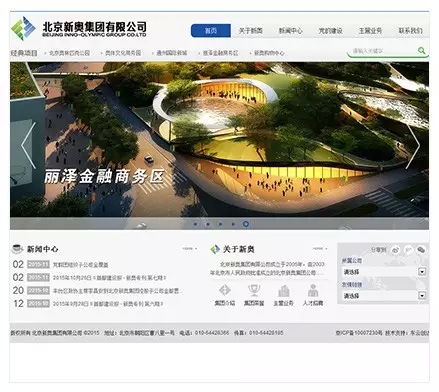Click the 分享到 label
Viewport: 439px width, 392px height.
pyautogui.click(x=378, y=250)
